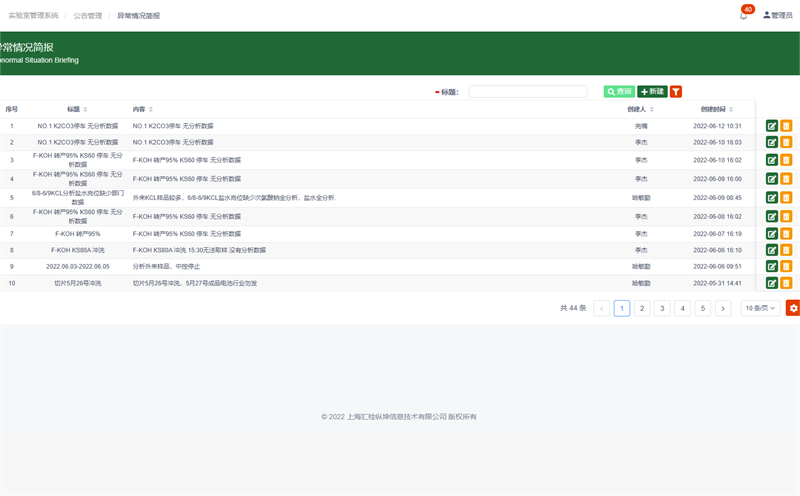Go to the next page arrow
Viewport: 800px width, 496px height.
723,308
